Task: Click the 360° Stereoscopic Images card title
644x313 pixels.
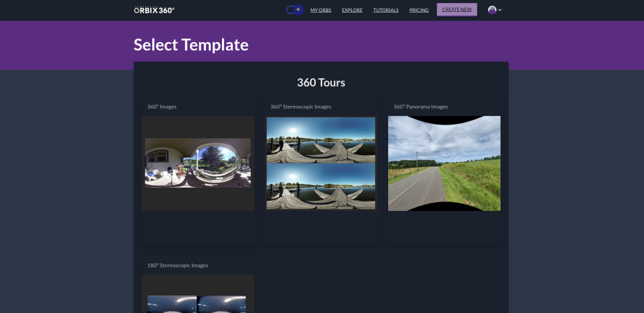Action: (x=301, y=107)
